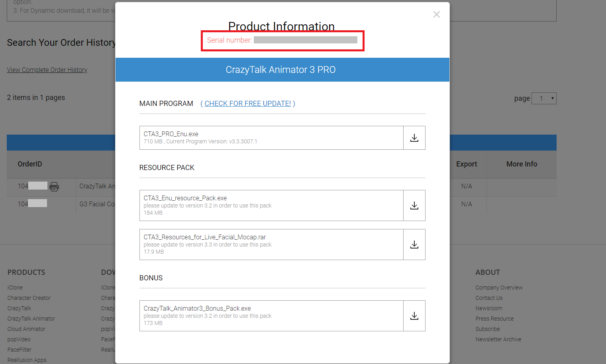Image resolution: width=606 pixels, height=364 pixels.
Task: Select the More Info column header
Action: click(x=522, y=164)
